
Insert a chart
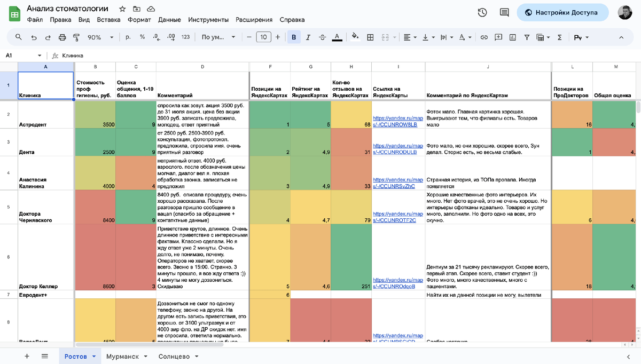tap(513, 37)
